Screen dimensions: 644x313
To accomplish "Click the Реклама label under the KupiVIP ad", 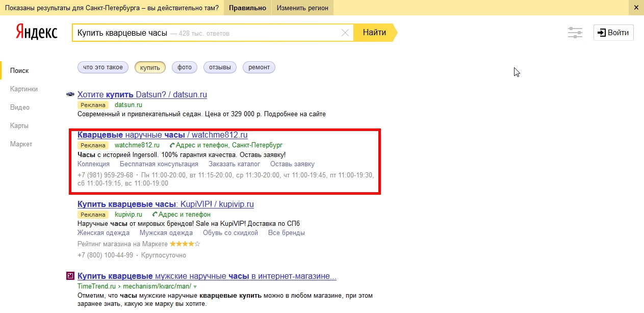I will pyautogui.click(x=93, y=215).
